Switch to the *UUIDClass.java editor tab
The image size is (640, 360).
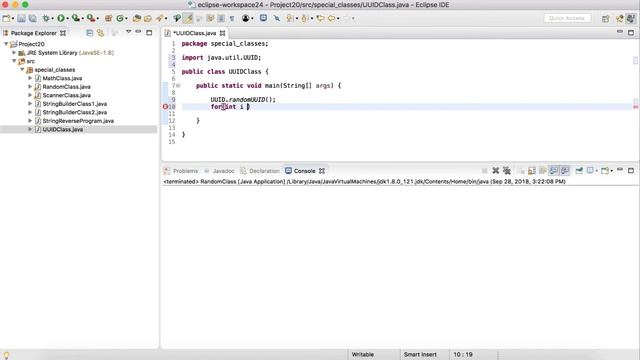(194, 33)
